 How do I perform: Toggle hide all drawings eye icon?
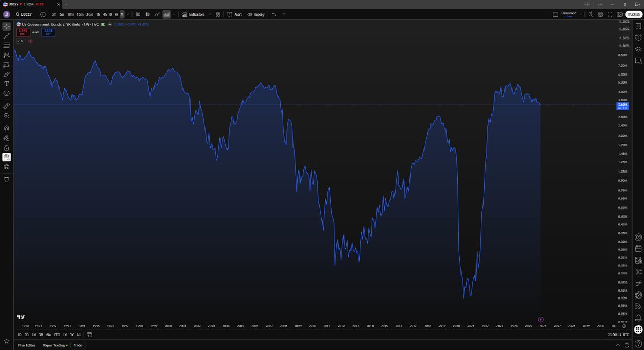click(x=6, y=157)
